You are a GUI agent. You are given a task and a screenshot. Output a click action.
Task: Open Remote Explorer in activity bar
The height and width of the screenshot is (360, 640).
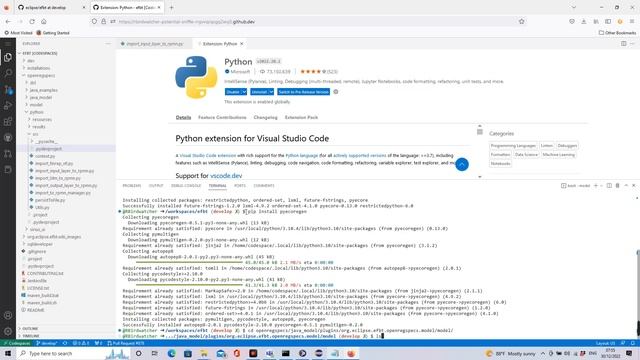(x=8, y=169)
